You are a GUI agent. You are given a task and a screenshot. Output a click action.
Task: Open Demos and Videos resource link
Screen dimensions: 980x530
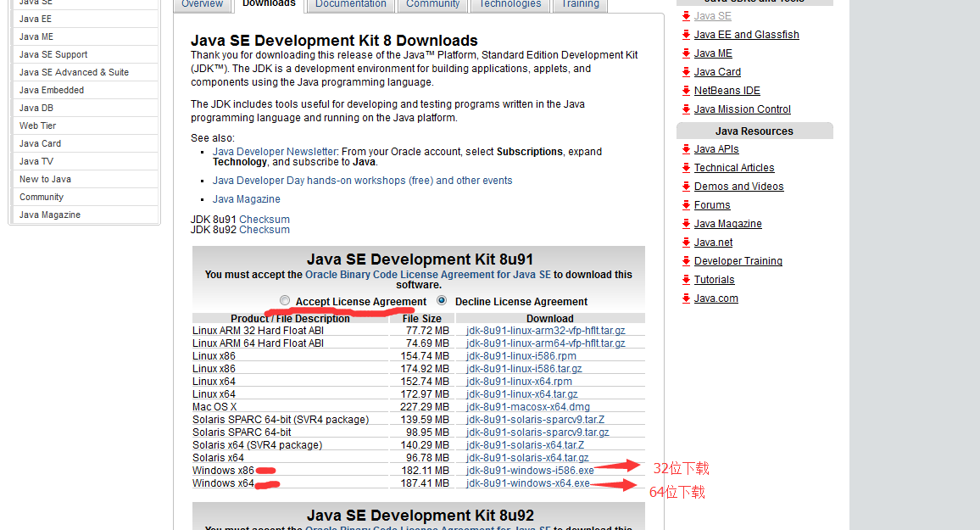[738, 187]
